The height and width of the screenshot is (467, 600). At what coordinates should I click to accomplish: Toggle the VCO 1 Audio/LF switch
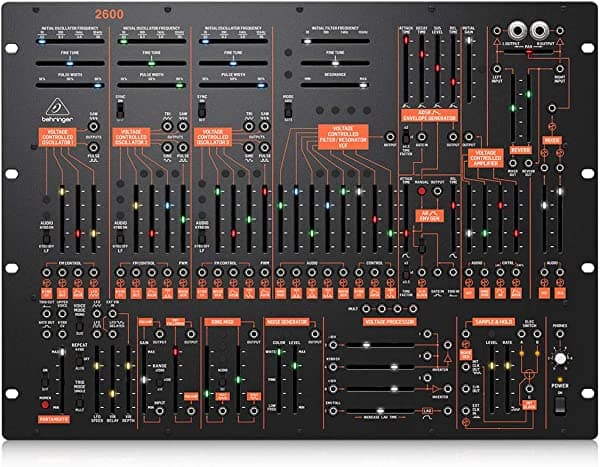(x=46, y=238)
